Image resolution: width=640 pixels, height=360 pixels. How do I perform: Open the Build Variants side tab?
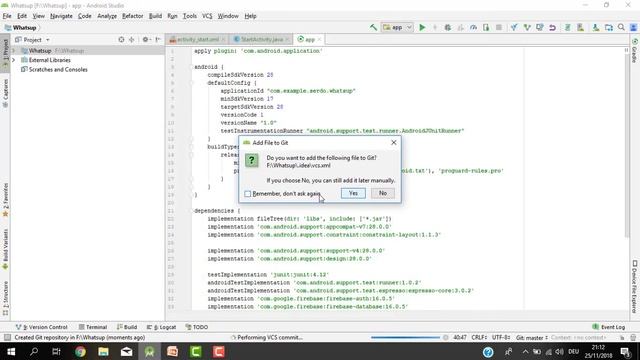(5, 249)
